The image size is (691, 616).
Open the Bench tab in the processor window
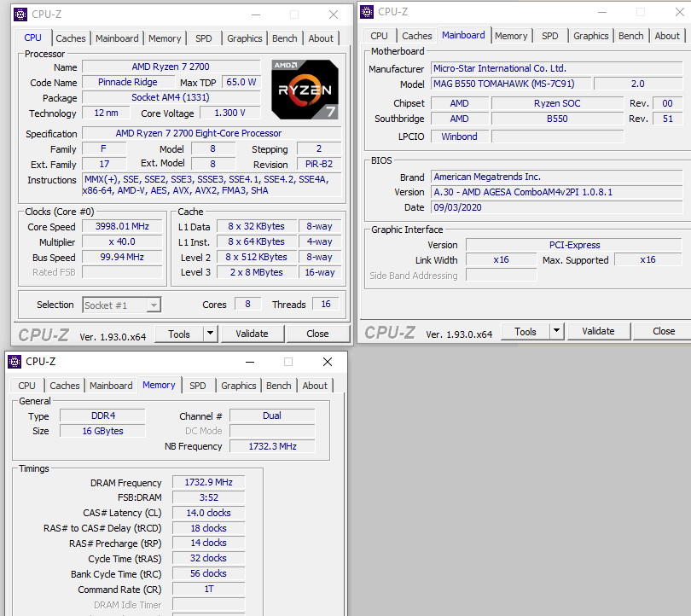coord(285,38)
